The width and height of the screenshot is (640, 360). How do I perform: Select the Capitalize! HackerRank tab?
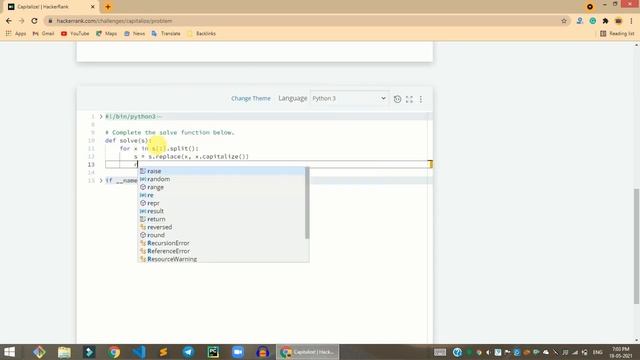pyautogui.click(x=51, y=7)
